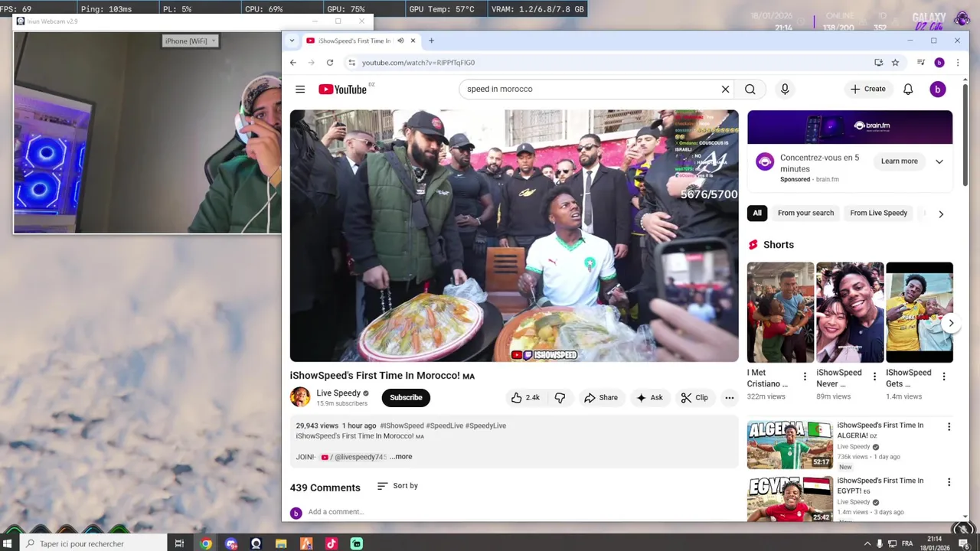Expand the brain.fm ad details chevron
980x551 pixels.
tap(939, 161)
